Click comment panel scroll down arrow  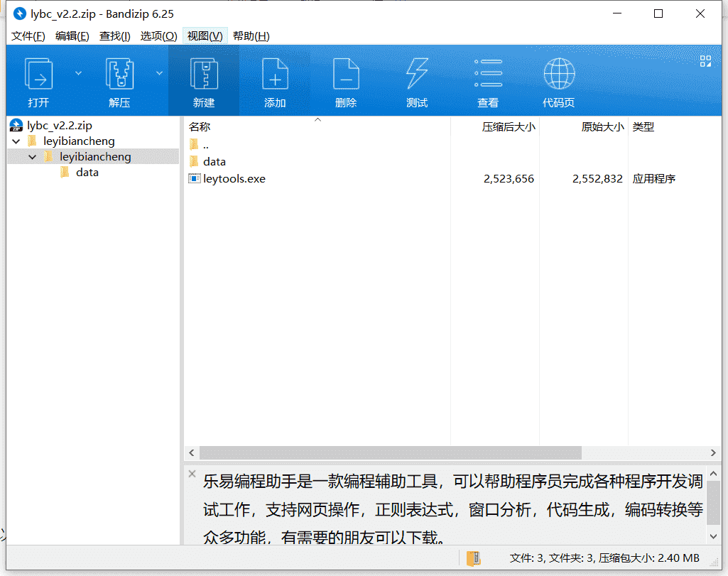tap(714, 536)
